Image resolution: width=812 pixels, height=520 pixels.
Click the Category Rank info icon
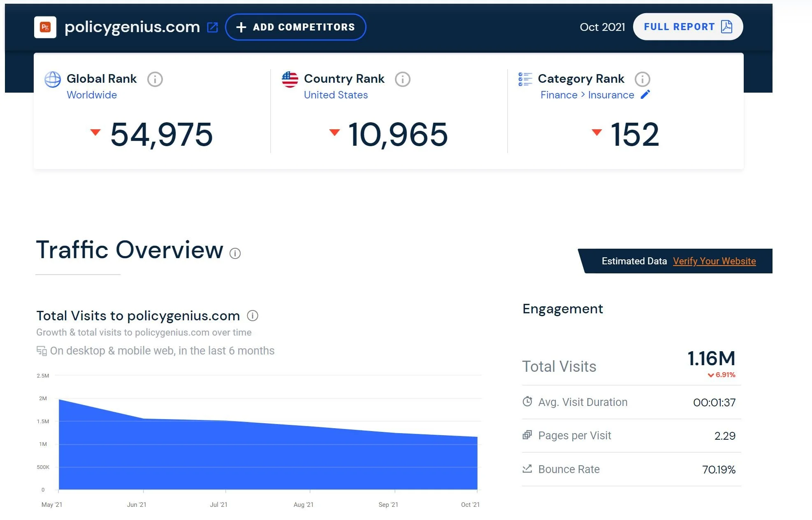point(642,79)
